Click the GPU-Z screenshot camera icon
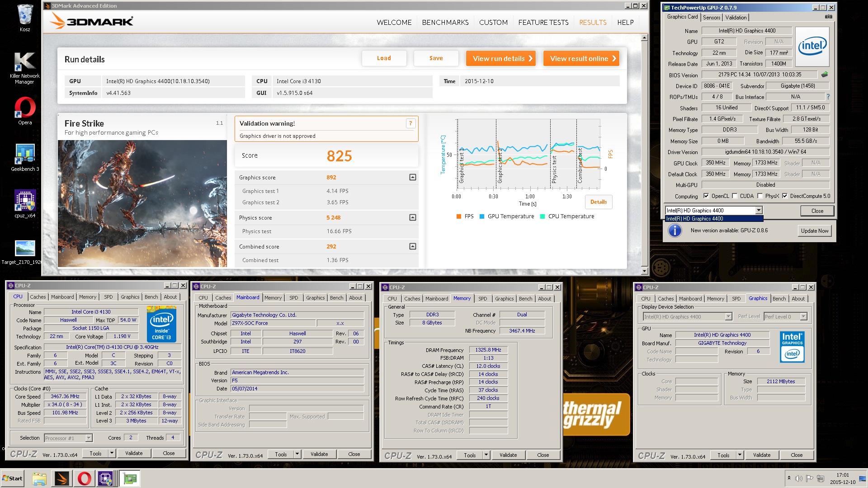 (x=828, y=17)
